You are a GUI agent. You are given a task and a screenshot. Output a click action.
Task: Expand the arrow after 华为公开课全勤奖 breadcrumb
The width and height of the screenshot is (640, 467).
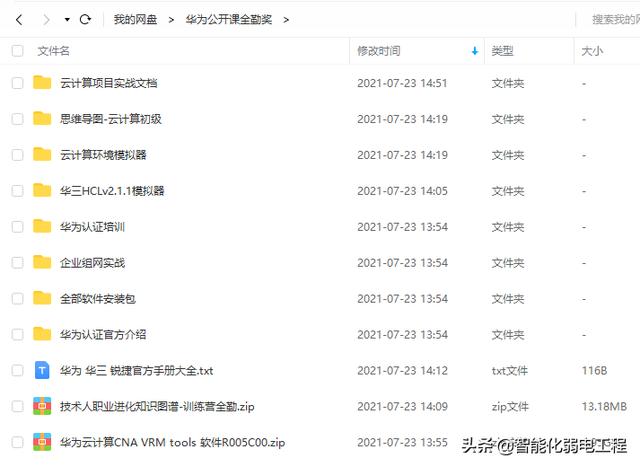pos(286,20)
